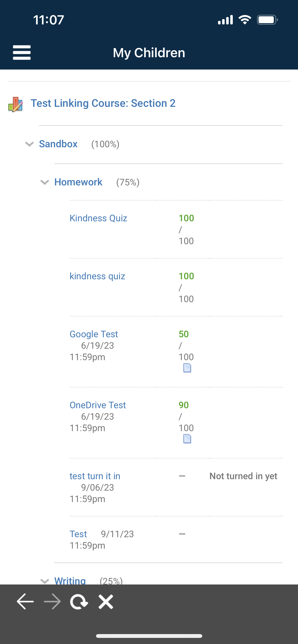
Task: Collapse the Homework category chevron
Action: click(x=45, y=182)
